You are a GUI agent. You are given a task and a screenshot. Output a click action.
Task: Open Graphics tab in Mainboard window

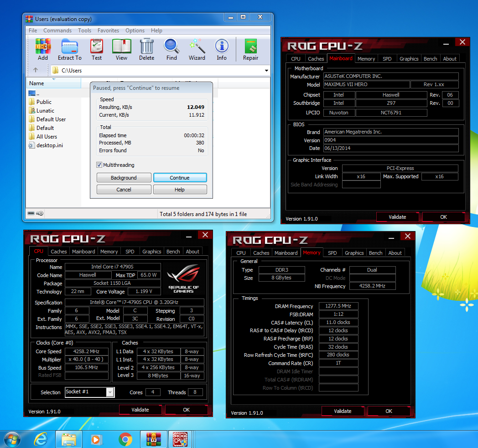(409, 59)
